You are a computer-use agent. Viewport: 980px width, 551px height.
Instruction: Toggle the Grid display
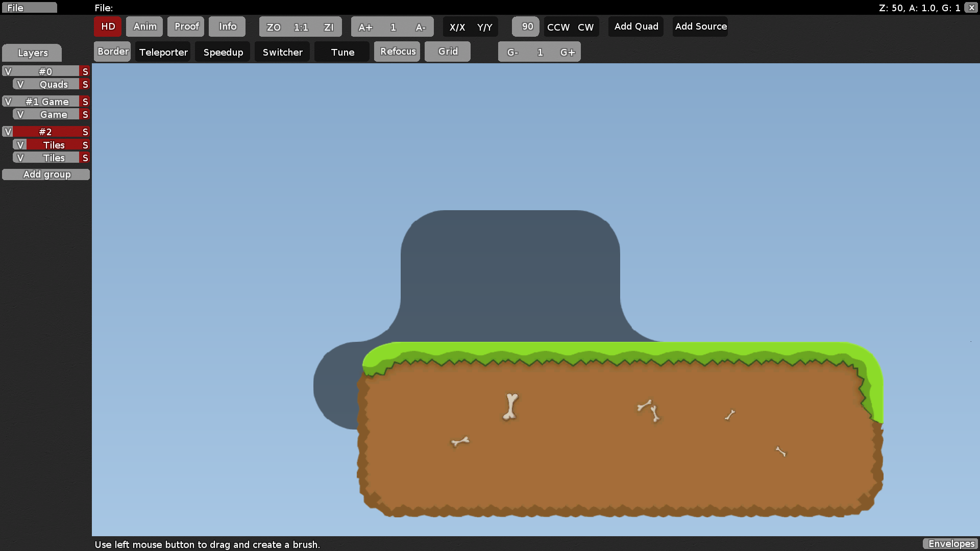pos(448,52)
